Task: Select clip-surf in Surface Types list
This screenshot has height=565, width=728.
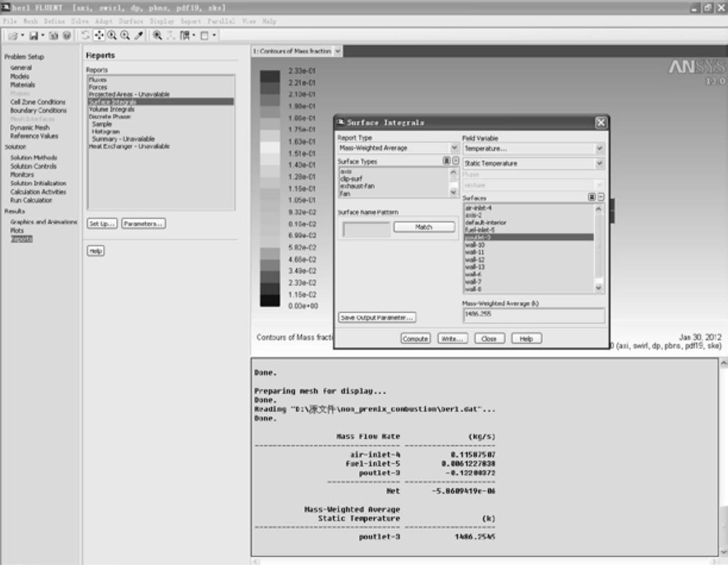Action: point(350,179)
